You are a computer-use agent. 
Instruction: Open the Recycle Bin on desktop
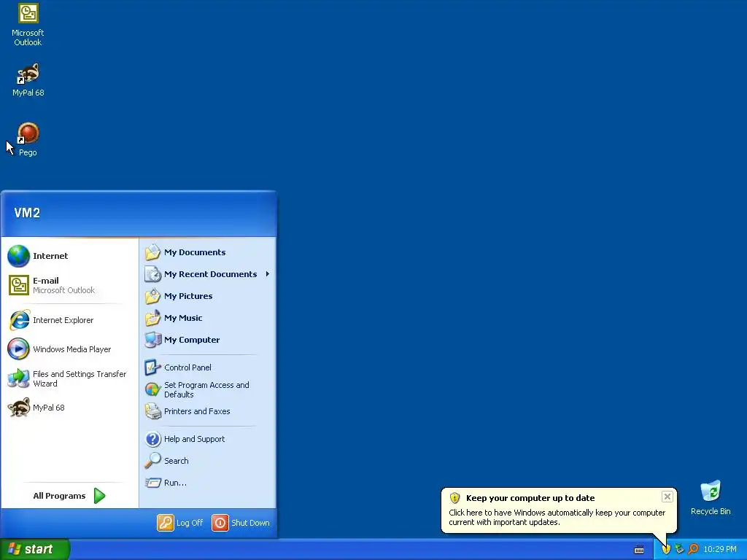711,498
